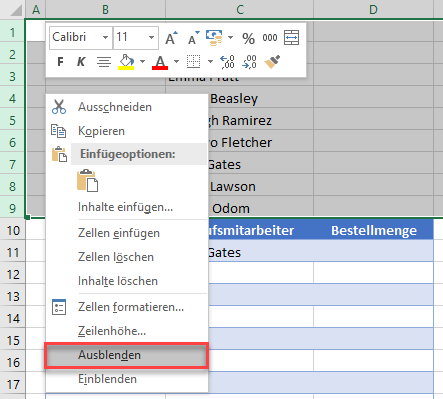The width and height of the screenshot is (443, 399).
Task: Toggle bold F formatting
Action: (60, 62)
